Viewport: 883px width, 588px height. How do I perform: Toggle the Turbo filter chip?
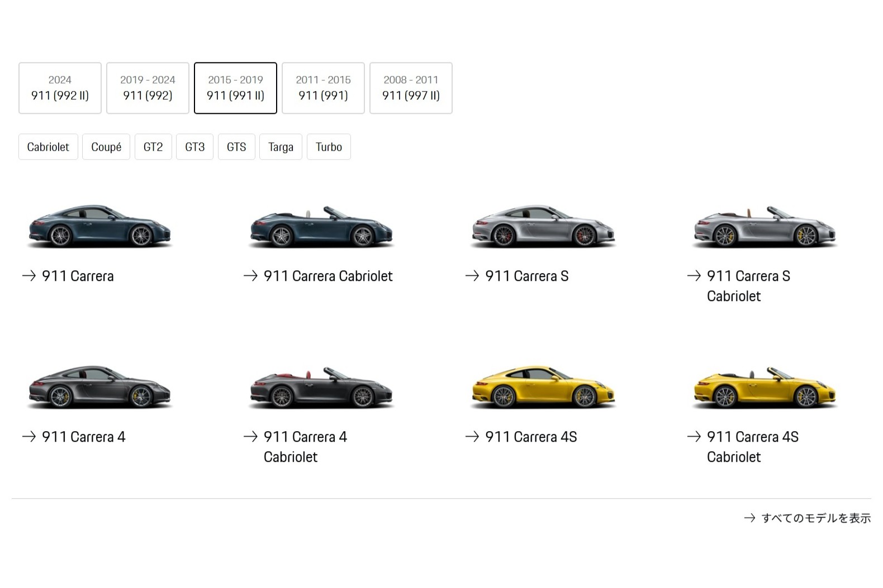329,147
